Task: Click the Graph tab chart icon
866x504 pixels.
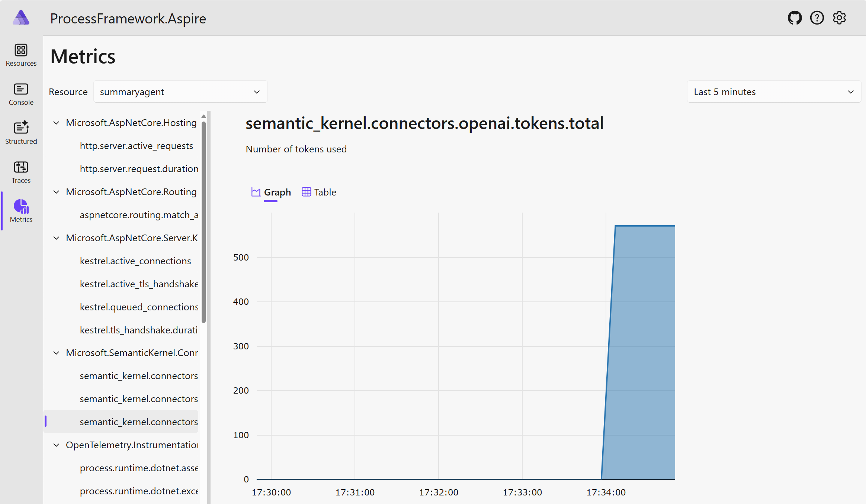Action: [256, 192]
